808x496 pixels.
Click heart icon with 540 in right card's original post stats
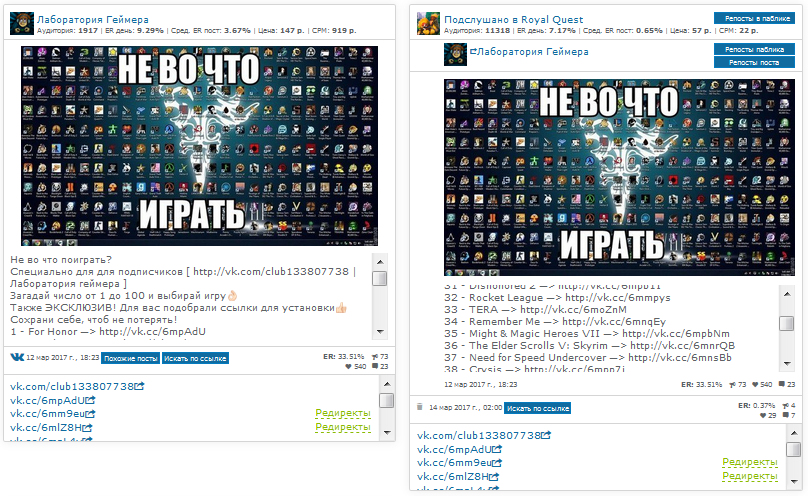[x=755, y=384]
